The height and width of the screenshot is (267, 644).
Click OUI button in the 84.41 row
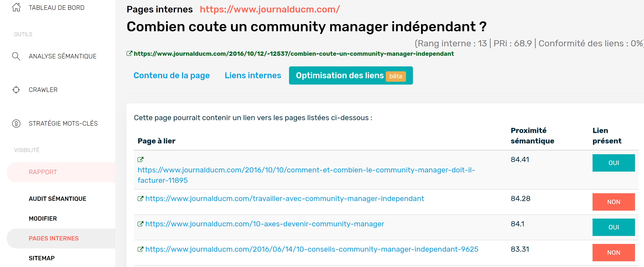(x=614, y=163)
